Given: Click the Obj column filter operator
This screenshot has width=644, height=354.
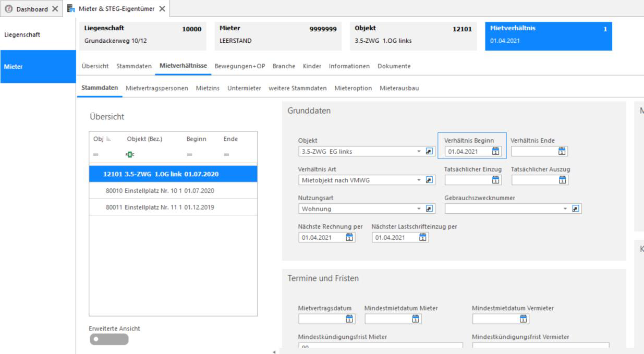Looking at the screenshot, I should pyautogui.click(x=96, y=154).
